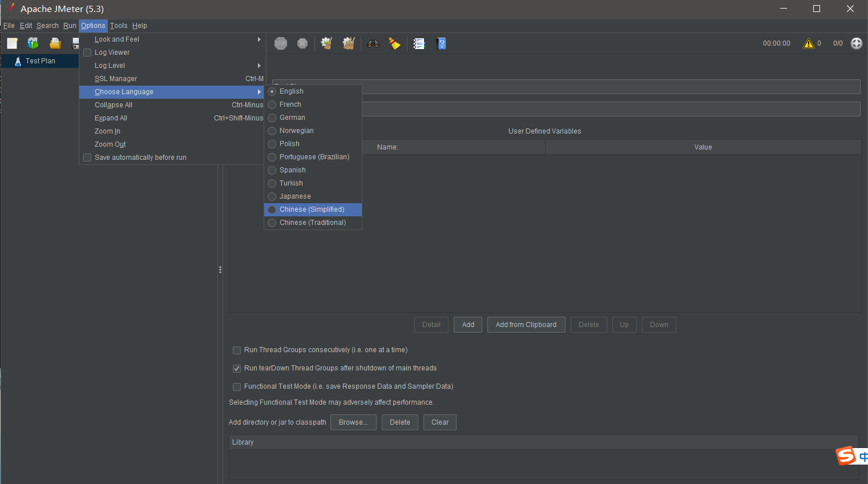Select French language option
The image size is (868, 484).
[313, 104]
